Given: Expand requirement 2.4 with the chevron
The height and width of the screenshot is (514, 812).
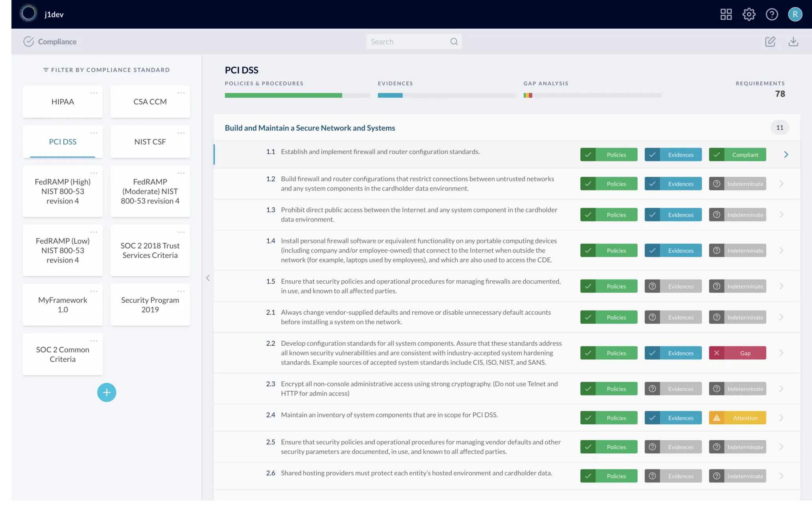Looking at the screenshot, I should tap(781, 418).
